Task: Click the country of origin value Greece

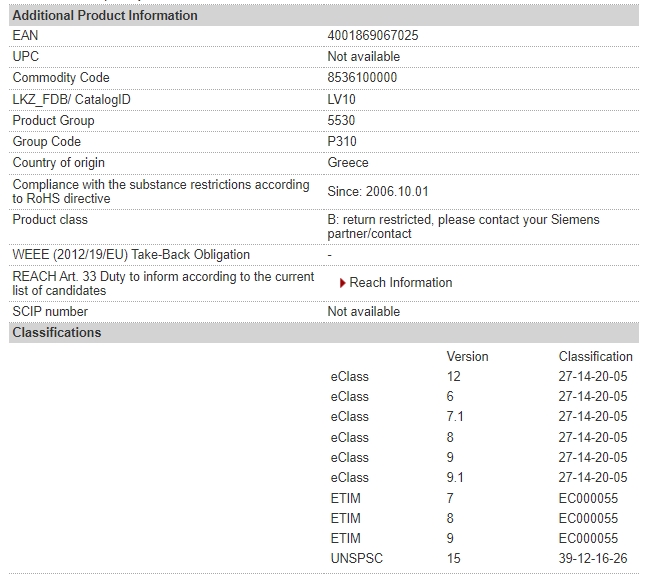Action: [348, 163]
